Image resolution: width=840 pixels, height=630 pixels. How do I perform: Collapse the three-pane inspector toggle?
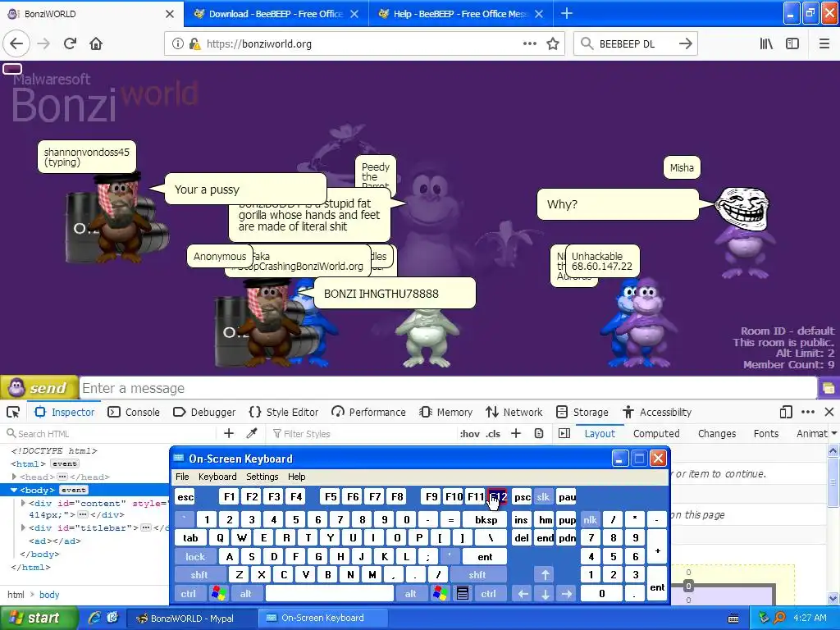pyautogui.click(x=564, y=433)
